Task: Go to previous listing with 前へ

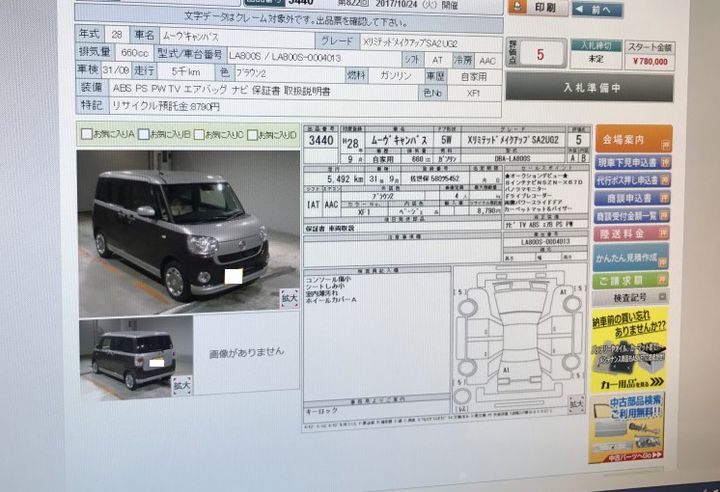Action: pos(599,9)
